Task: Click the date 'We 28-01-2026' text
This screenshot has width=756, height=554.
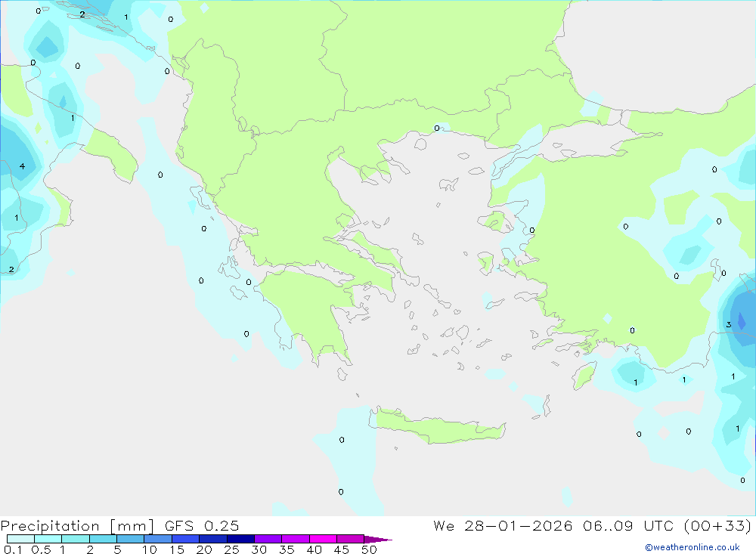Action: click(x=503, y=525)
